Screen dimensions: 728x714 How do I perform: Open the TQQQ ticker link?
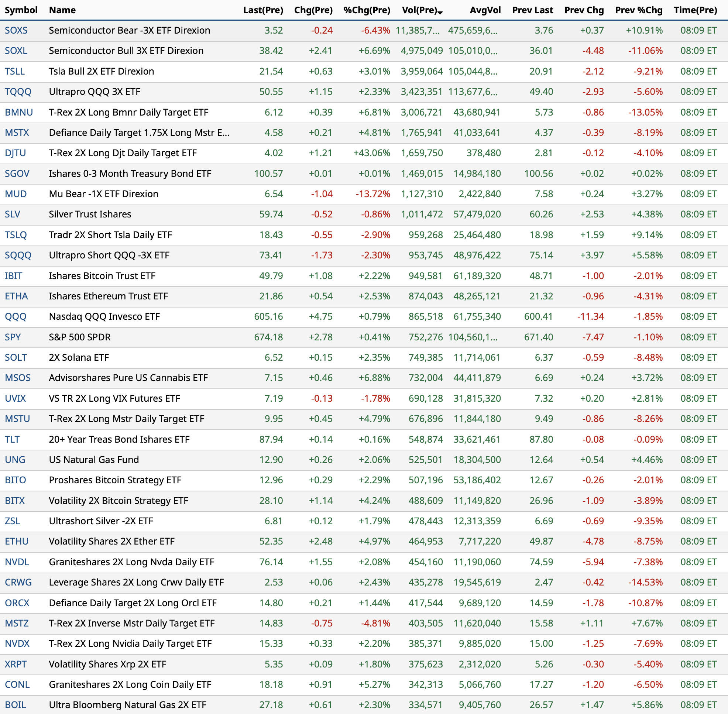tap(18, 92)
